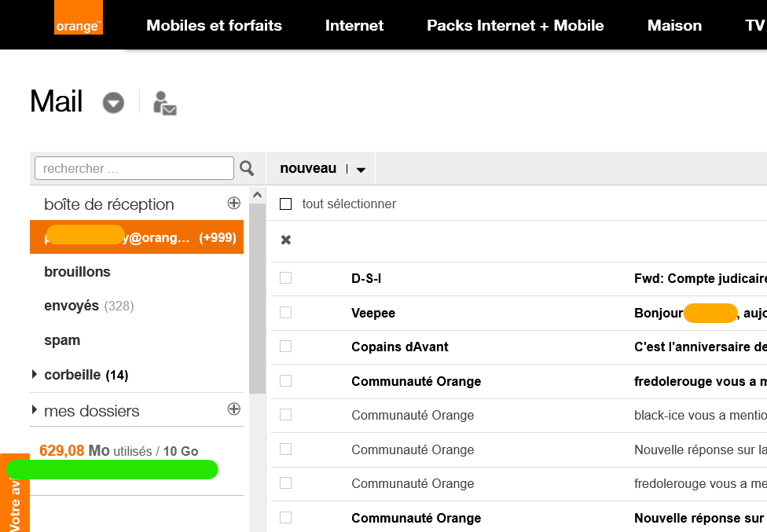Check the 'black-ice vous a mentio' message

pos(286,415)
